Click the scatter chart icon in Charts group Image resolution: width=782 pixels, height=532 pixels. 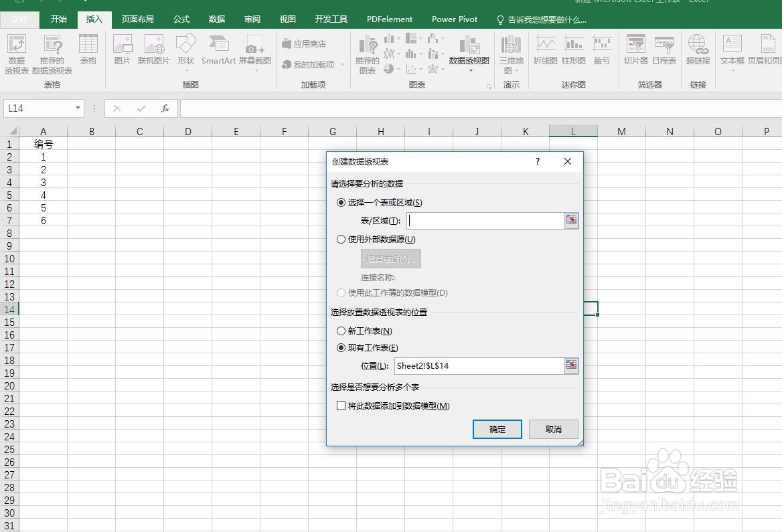click(x=411, y=69)
